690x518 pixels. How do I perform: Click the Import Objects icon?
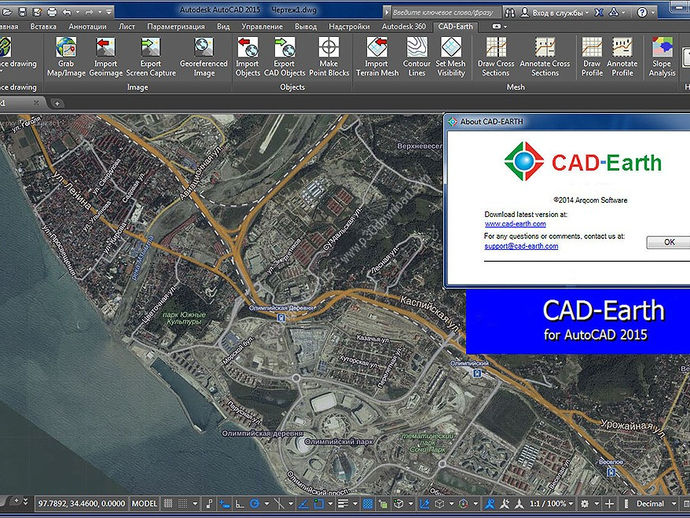click(248, 57)
